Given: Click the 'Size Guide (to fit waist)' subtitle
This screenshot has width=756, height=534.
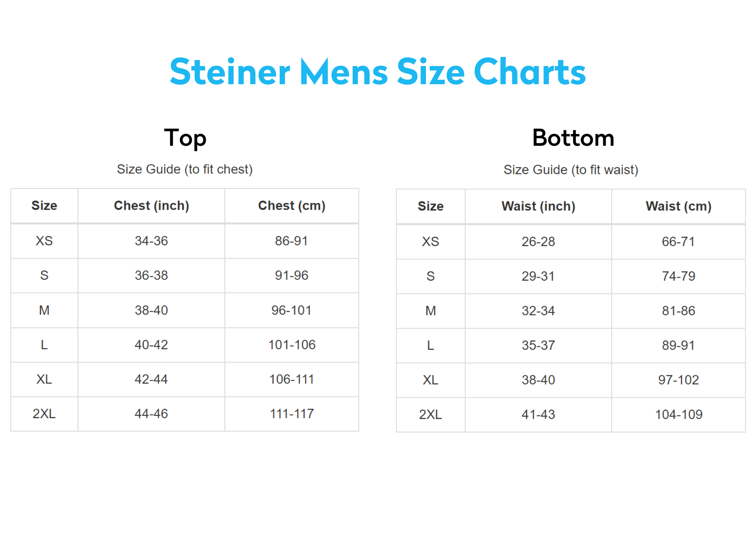Looking at the screenshot, I should click(571, 170).
